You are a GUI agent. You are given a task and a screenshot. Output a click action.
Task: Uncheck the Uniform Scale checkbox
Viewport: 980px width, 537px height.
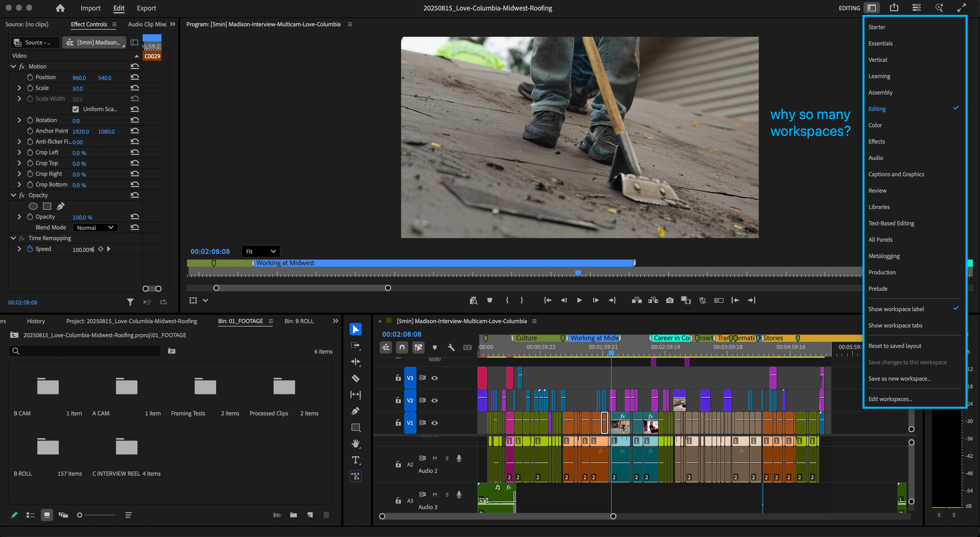[75, 109]
